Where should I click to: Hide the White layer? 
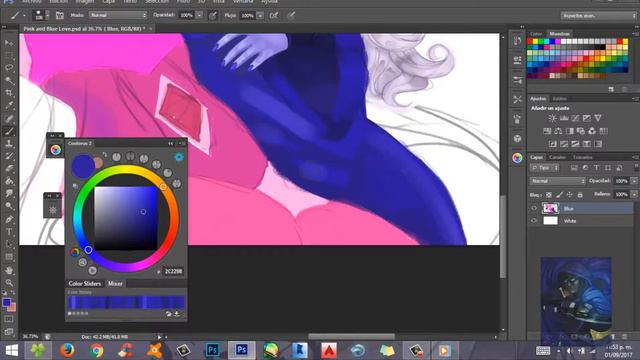[534, 221]
